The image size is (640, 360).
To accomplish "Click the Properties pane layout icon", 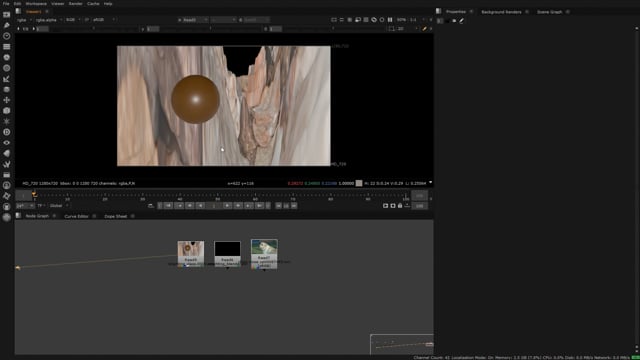I will click(438, 11).
